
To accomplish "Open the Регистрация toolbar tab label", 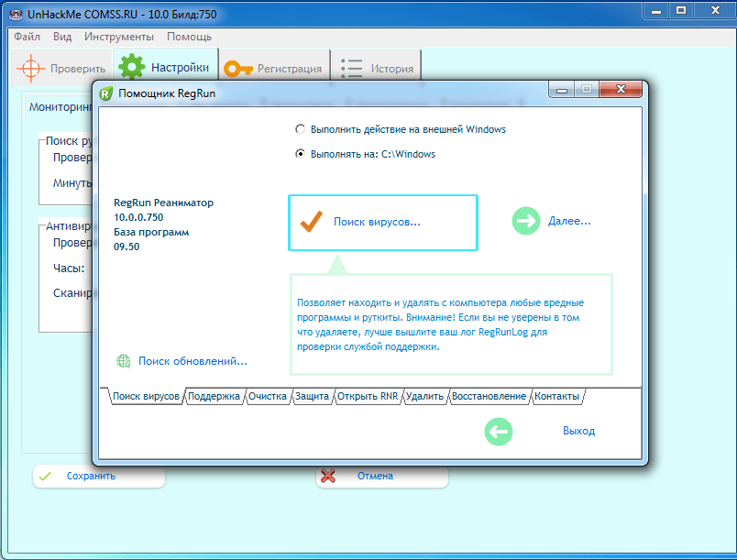I will [x=290, y=69].
